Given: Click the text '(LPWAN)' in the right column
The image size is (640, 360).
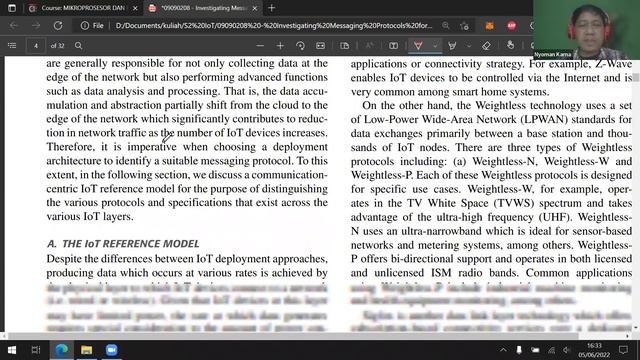Looking at the screenshot, I should 544,120.
